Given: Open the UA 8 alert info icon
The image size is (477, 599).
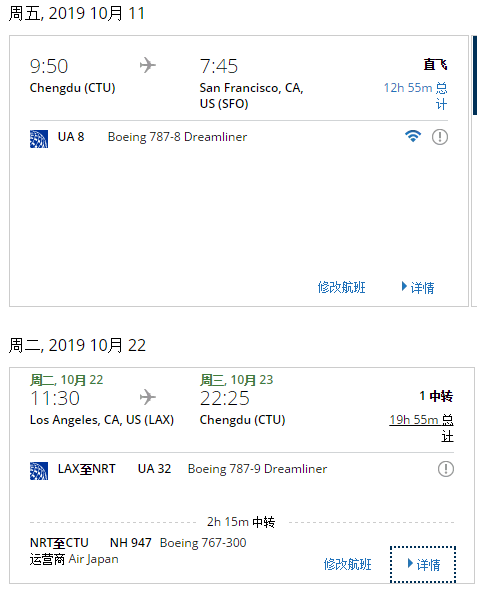Looking at the screenshot, I should (x=440, y=137).
